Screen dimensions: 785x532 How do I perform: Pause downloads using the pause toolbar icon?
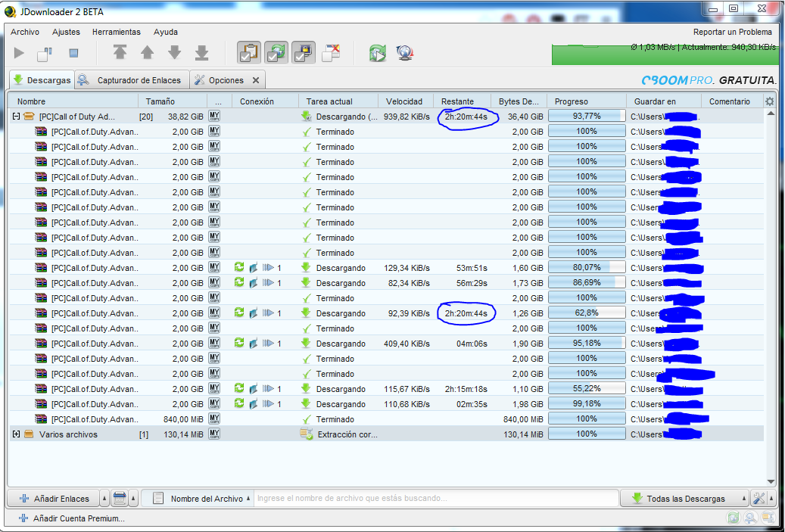45,52
